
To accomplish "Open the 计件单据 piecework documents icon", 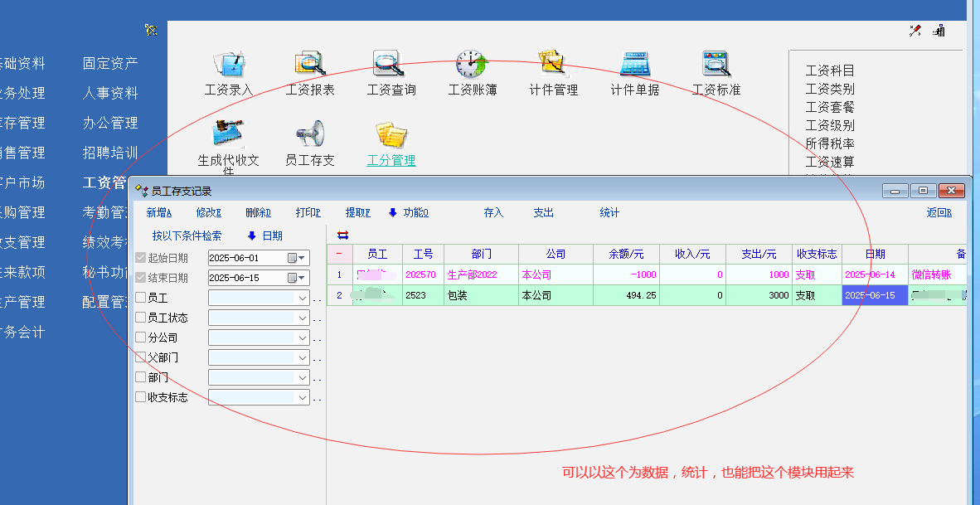I will point(634,65).
